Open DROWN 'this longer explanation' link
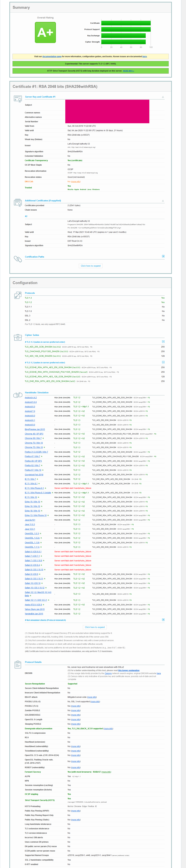The height and width of the screenshot is (868, 186). pyautogui.click(x=129, y=671)
